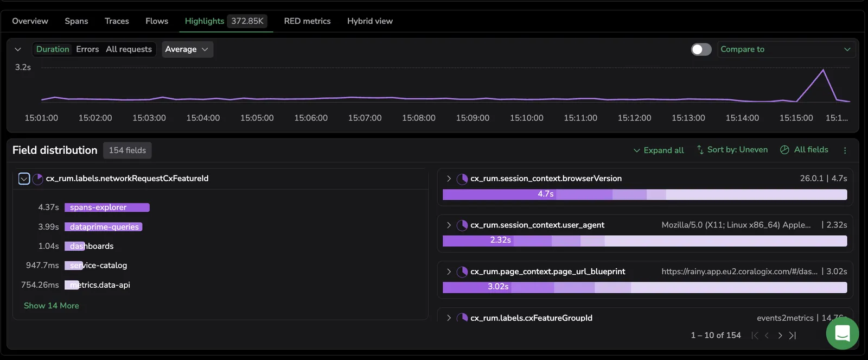868x360 pixels.
Task: Switch to the RED metrics tab
Action: [x=307, y=21]
